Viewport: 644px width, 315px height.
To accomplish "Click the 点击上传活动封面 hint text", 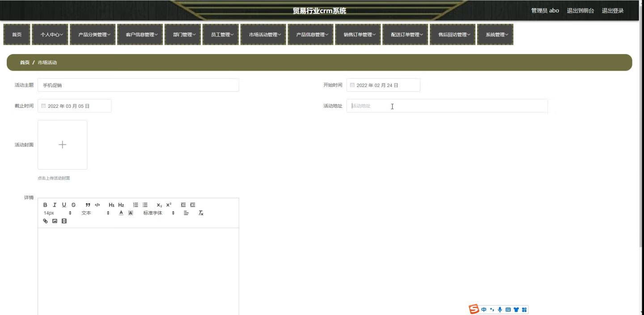I will [54, 178].
